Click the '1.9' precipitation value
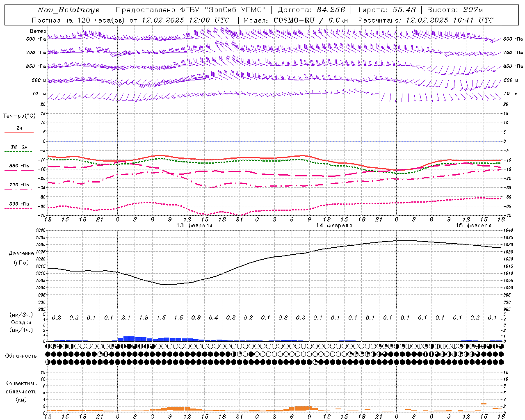Viewport: 525px width, 420px height. click(144, 318)
